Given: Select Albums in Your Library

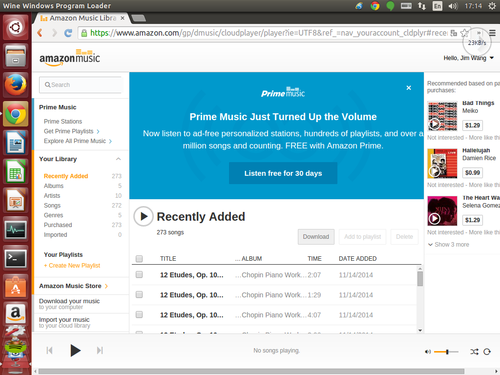Looking at the screenshot, I should (53, 186).
